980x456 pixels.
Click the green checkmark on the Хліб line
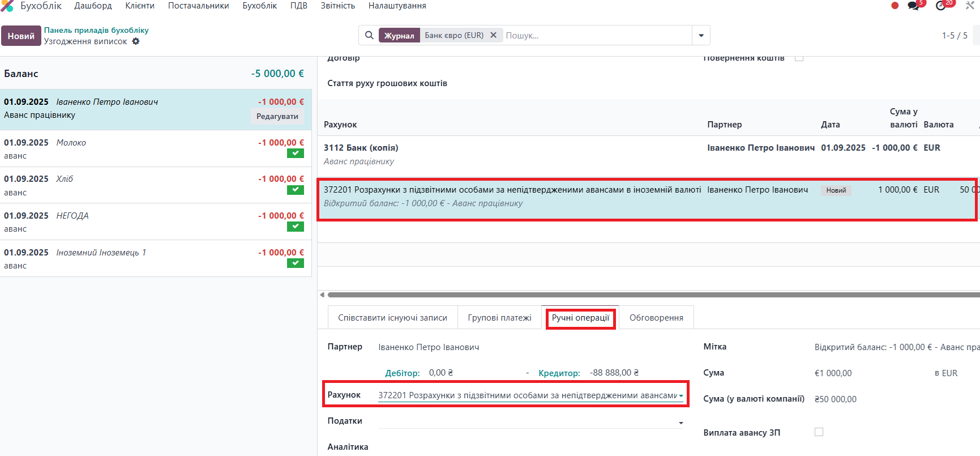[x=295, y=190]
